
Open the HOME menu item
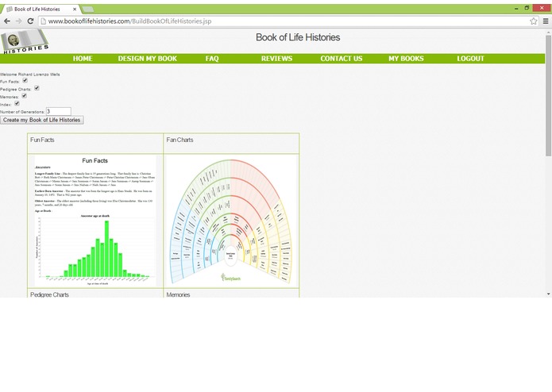[83, 59]
